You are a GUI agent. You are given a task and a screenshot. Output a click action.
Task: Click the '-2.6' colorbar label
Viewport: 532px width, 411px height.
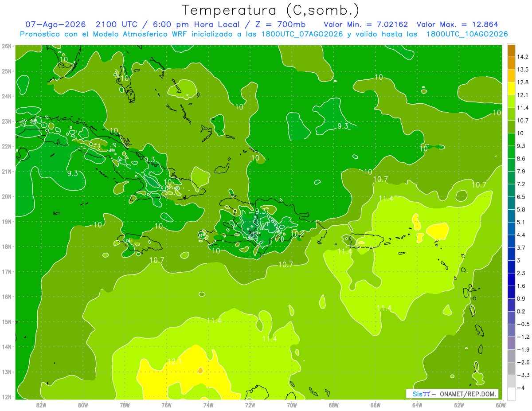[x=523, y=362]
